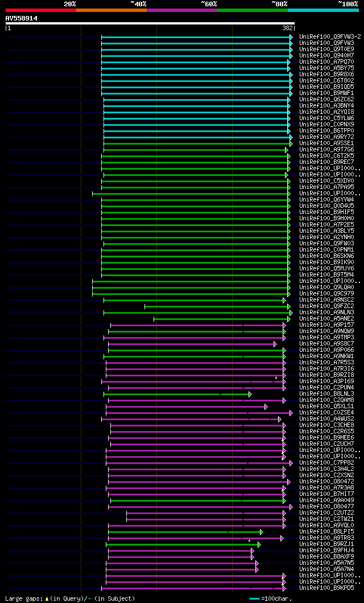
Task: Click the =100char. scale legend
Action: (271, 599)
